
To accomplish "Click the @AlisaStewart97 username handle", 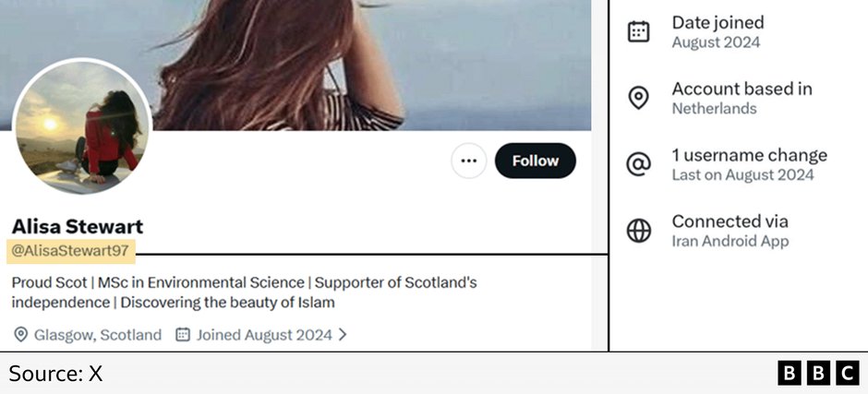I will point(72,249).
